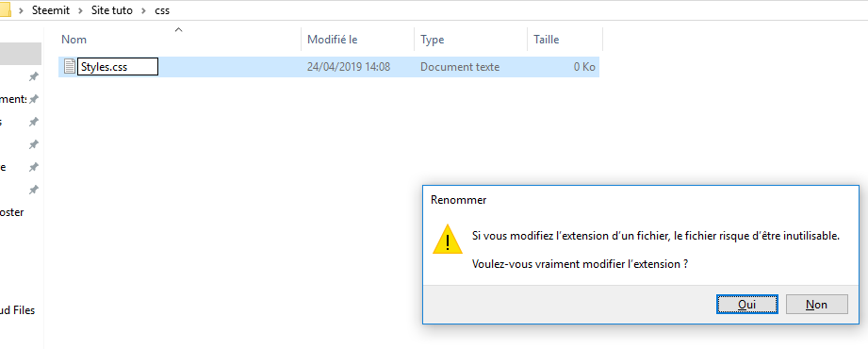
Task: Click the fourth pin icon in sidebar
Action: pyautogui.click(x=34, y=144)
